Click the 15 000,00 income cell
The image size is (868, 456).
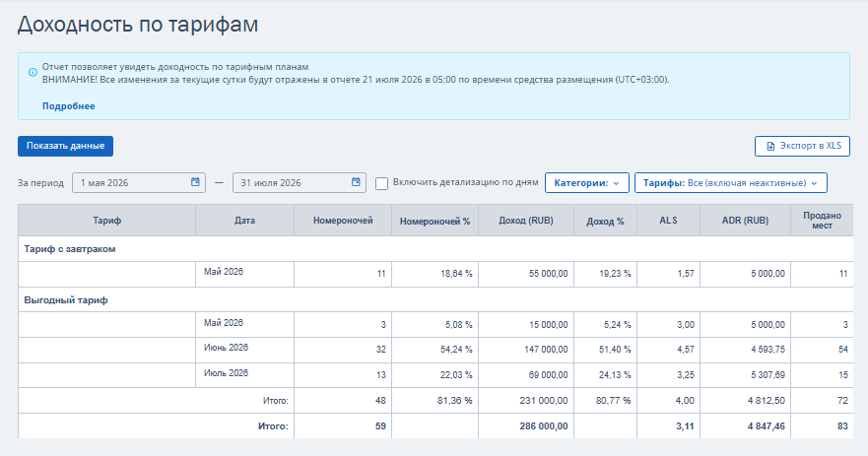(526, 325)
